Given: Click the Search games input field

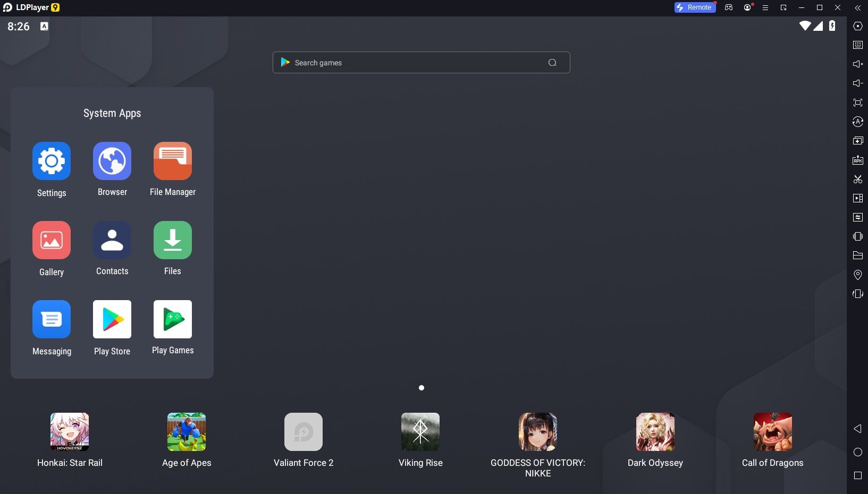Looking at the screenshot, I should click(422, 63).
